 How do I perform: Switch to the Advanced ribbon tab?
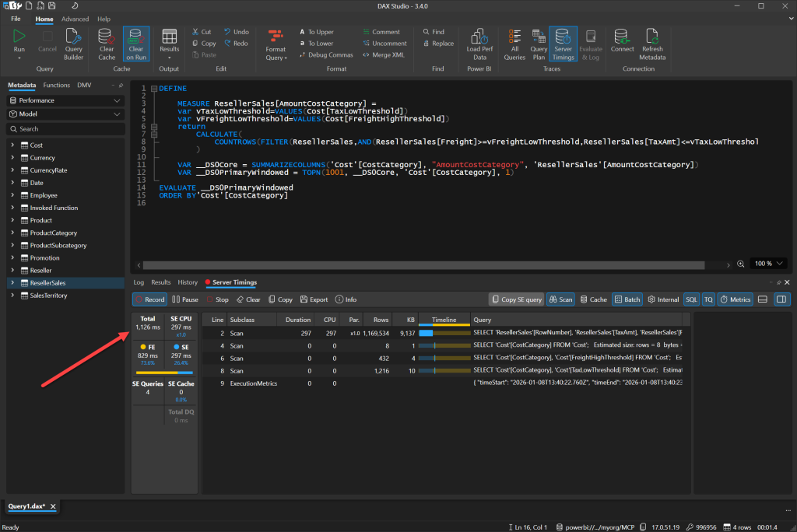click(75, 19)
